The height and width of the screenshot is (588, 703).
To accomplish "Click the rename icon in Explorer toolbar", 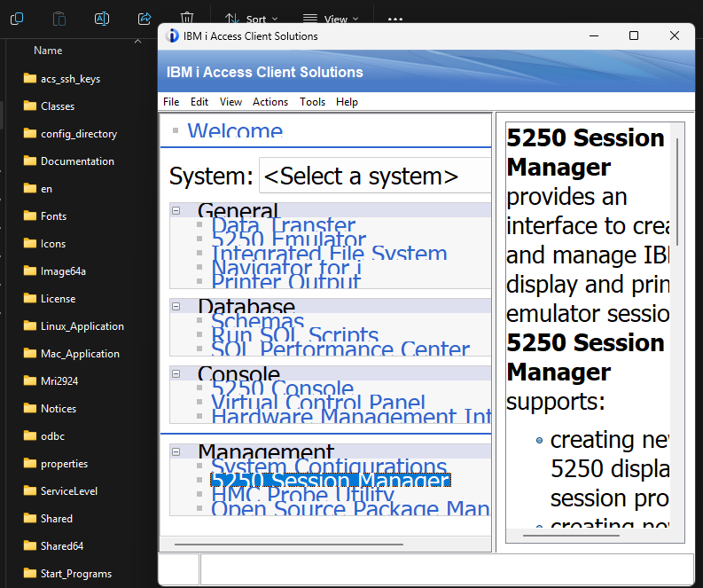I will [x=102, y=19].
